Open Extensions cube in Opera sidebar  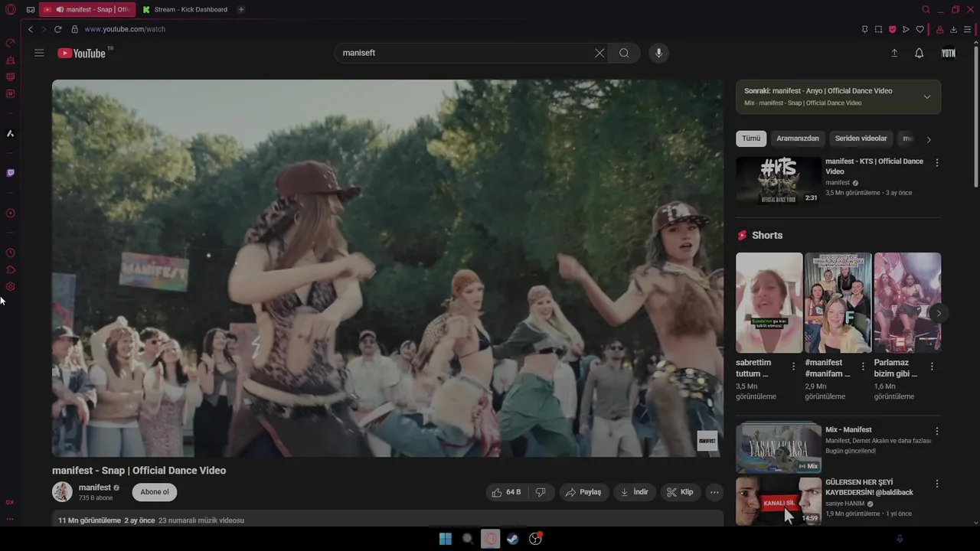[x=10, y=269]
